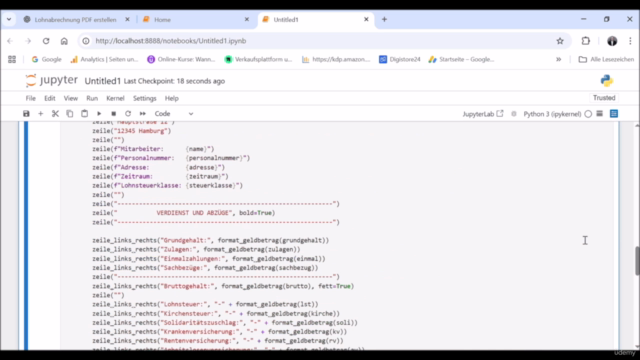The width and height of the screenshot is (640, 360).
Task: Save the notebook with the floppy disk icon
Action: tap(26, 114)
